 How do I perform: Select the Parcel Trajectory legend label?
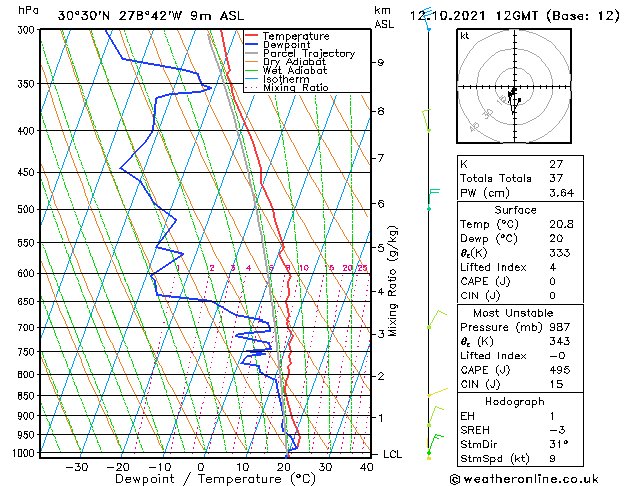click(309, 53)
